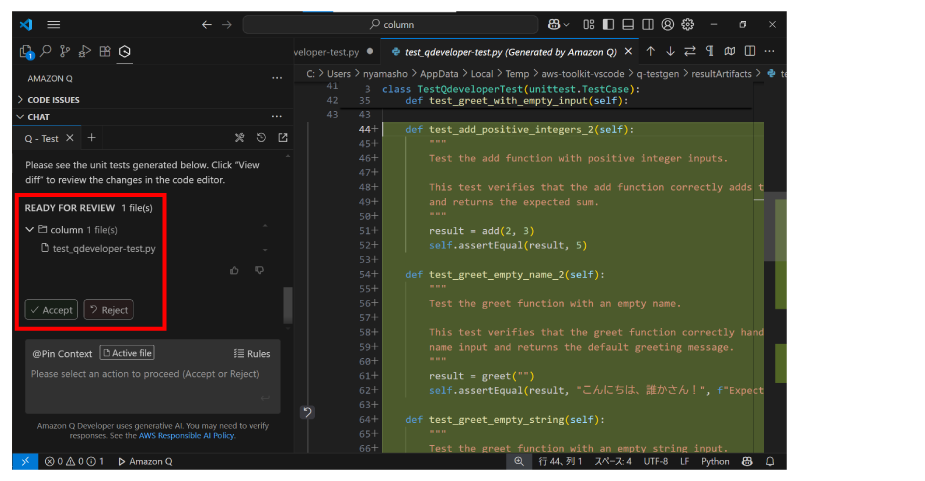Accept the generated unit tests
Viewport: 925px width, 481px height.
51,310
